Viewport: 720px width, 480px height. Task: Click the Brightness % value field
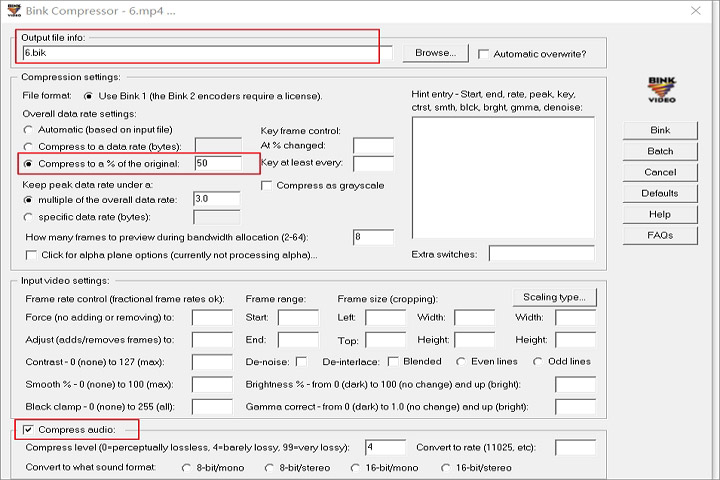576,384
